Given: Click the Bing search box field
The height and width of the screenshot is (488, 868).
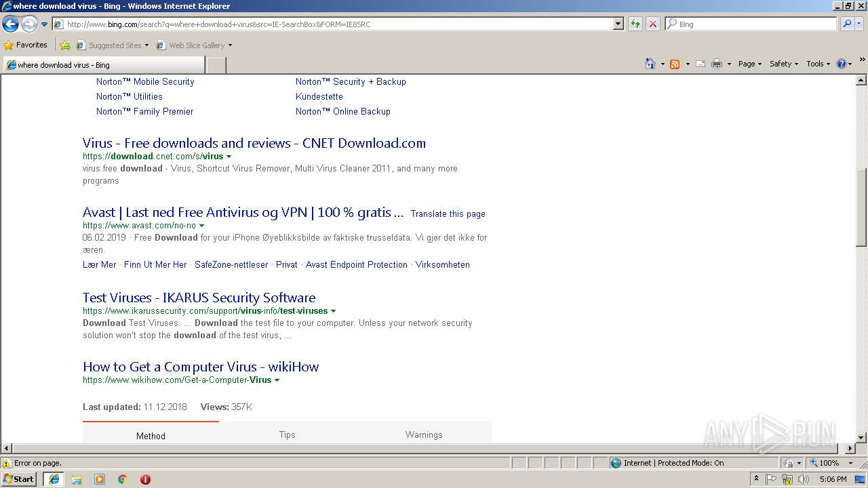Looking at the screenshot, I should 751,24.
